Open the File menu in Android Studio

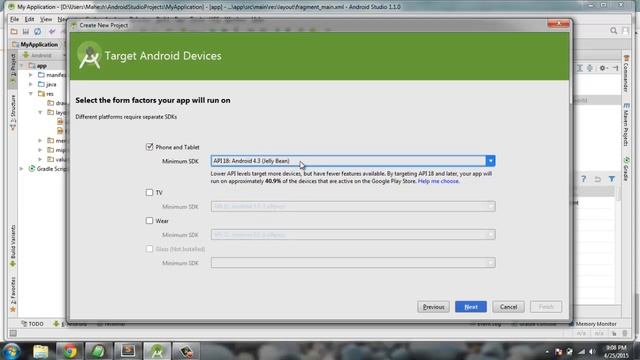(14, 19)
